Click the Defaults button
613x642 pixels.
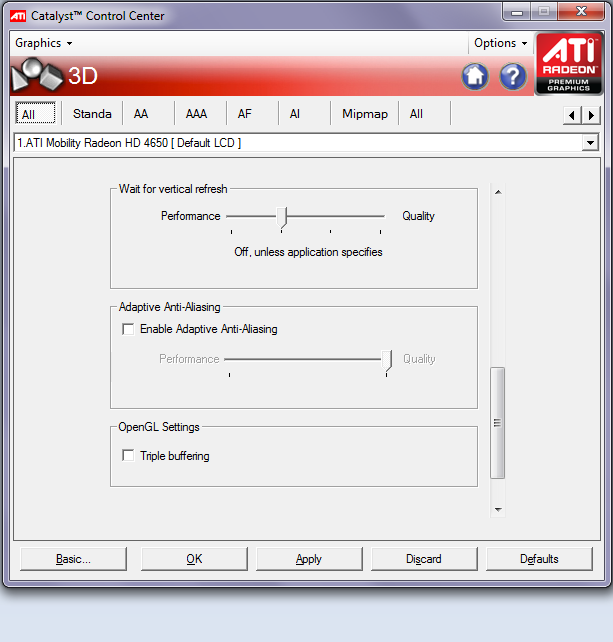pos(539,559)
